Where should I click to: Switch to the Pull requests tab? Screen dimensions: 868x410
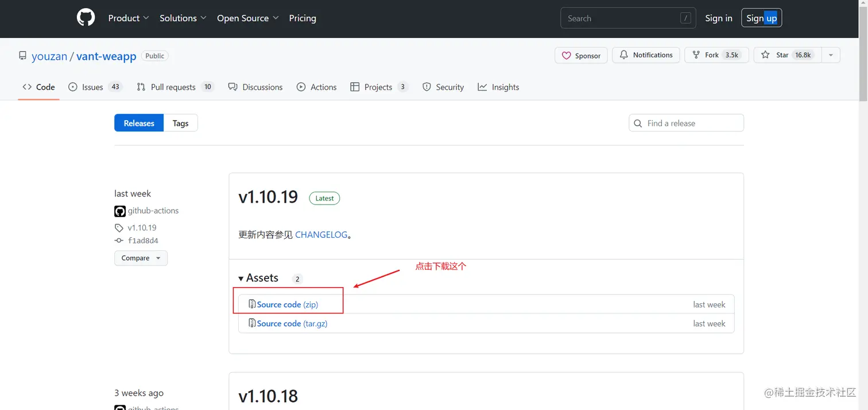tap(175, 87)
